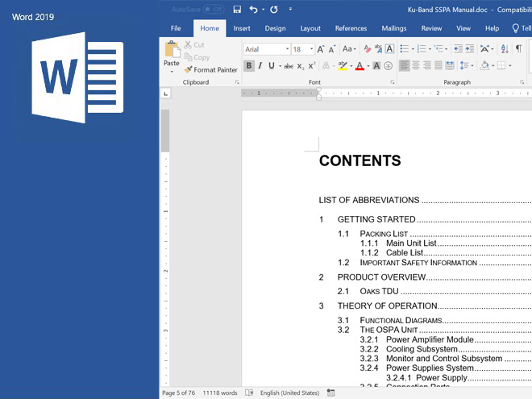Switch to the References tab
Screen dimensions: 532x399
pos(351,28)
